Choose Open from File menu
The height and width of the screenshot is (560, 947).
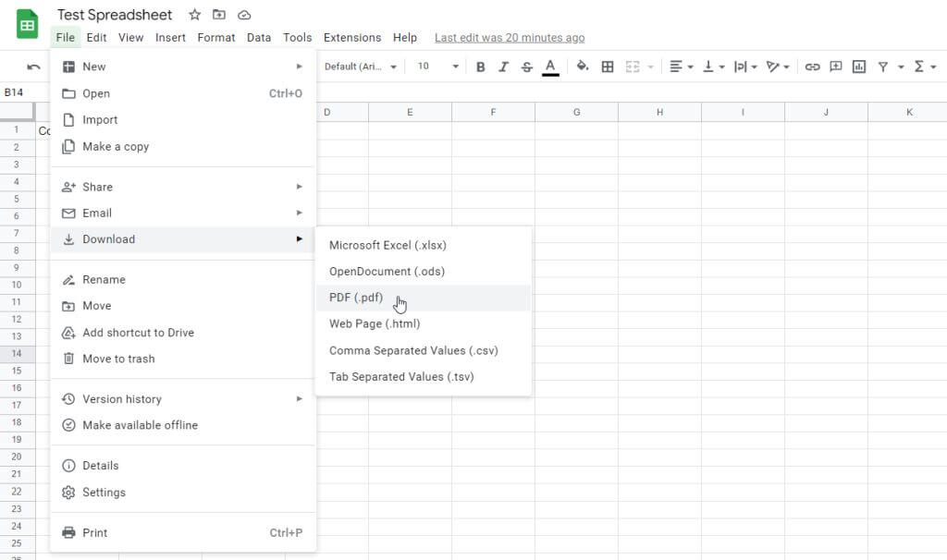[183, 93]
